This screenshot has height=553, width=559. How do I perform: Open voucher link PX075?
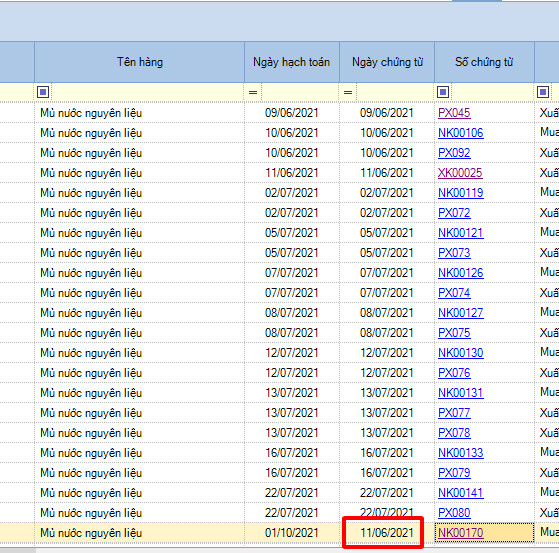point(454,333)
